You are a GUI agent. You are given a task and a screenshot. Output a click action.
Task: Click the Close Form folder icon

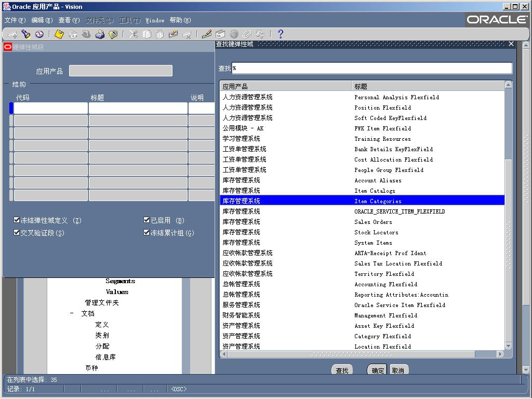113,34
